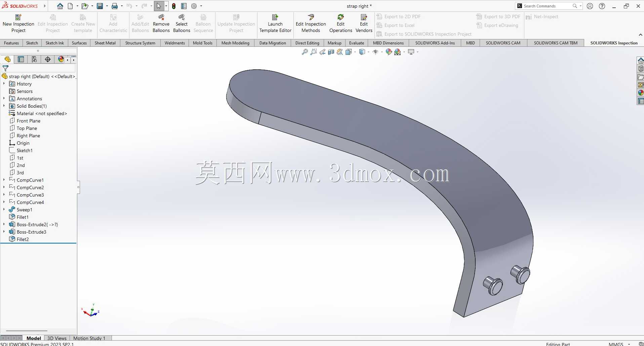Enable the Section View tool
The image size is (644, 346).
point(331,52)
